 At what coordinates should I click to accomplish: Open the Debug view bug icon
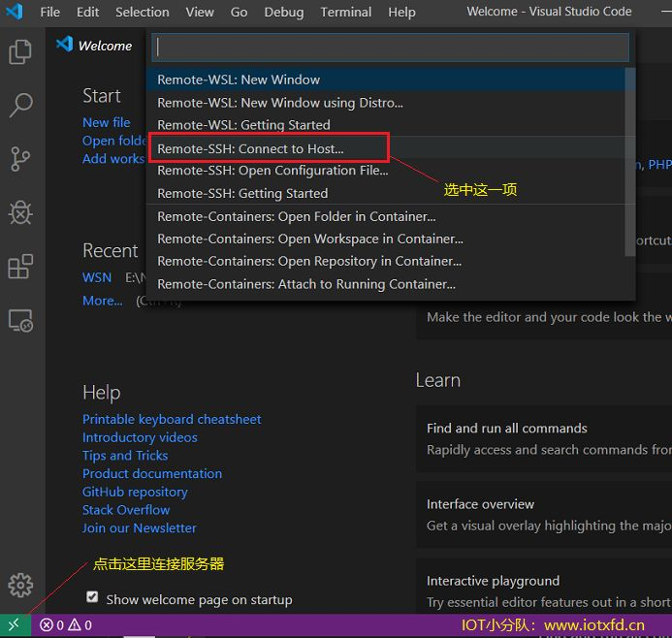point(20,212)
